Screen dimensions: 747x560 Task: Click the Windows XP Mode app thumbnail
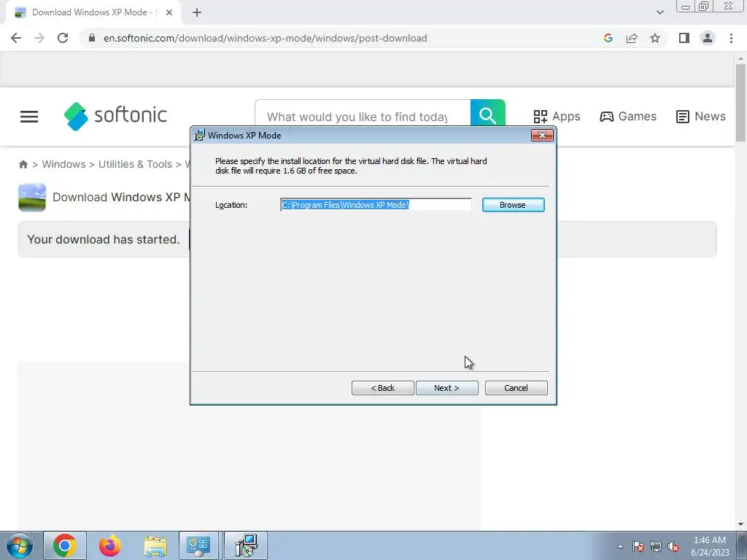[32, 197]
